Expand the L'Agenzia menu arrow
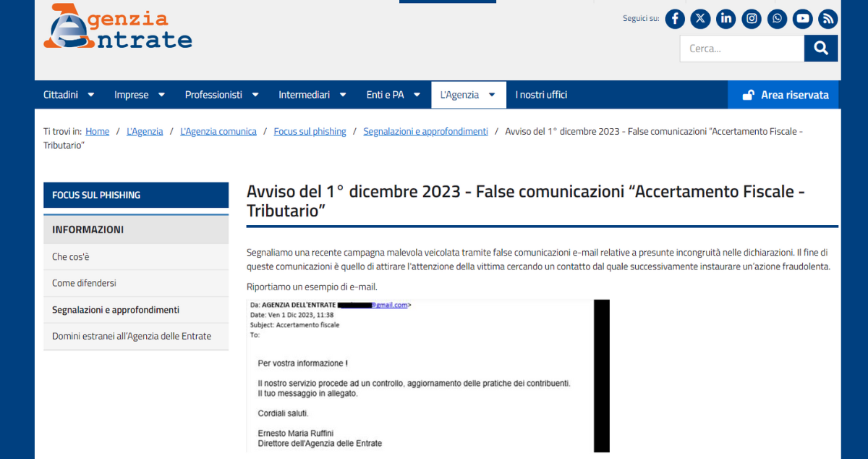 point(492,95)
